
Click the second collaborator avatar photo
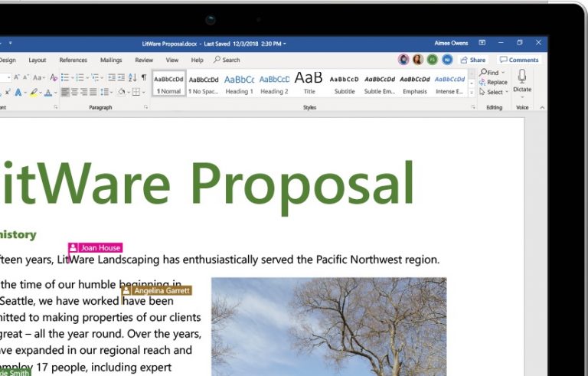pos(418,59)
